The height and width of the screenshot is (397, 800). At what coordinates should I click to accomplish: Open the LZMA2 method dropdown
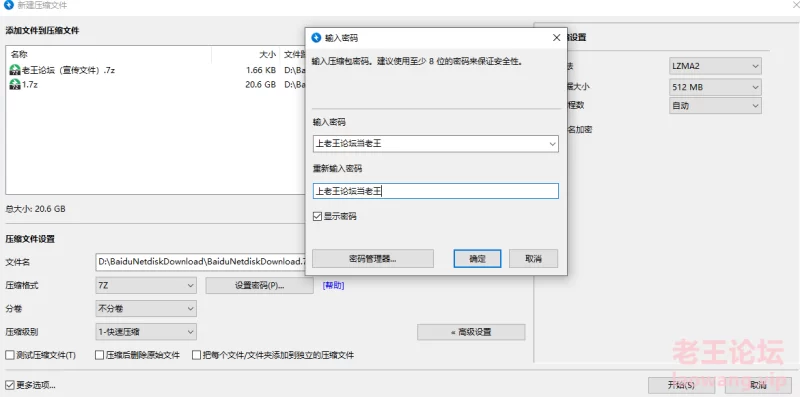pos(715,66)
